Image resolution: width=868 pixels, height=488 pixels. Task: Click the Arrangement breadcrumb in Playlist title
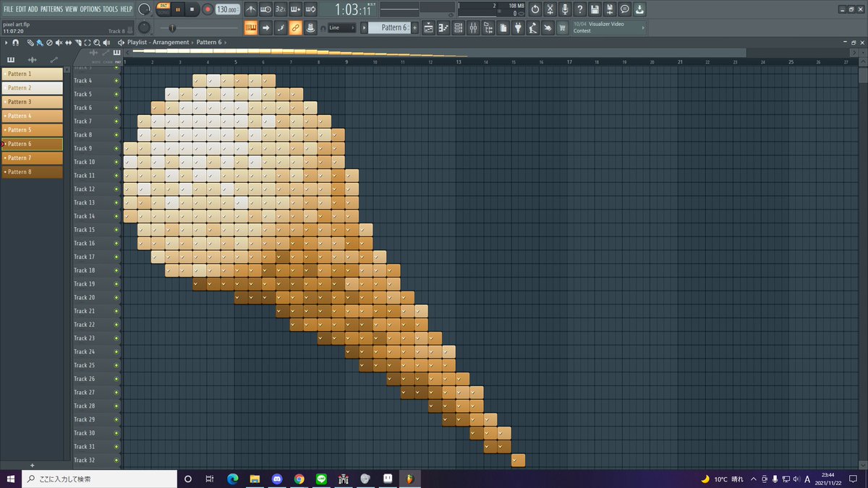coord(171,43)
